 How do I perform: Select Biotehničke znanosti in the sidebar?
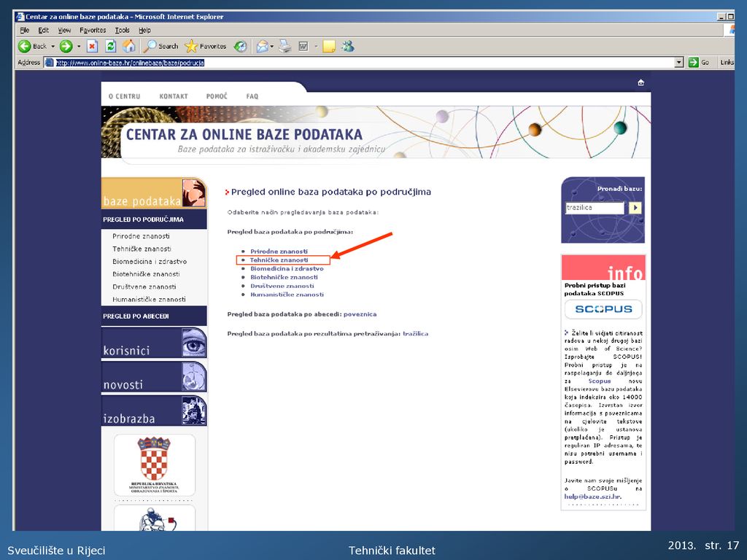(146, 274)
